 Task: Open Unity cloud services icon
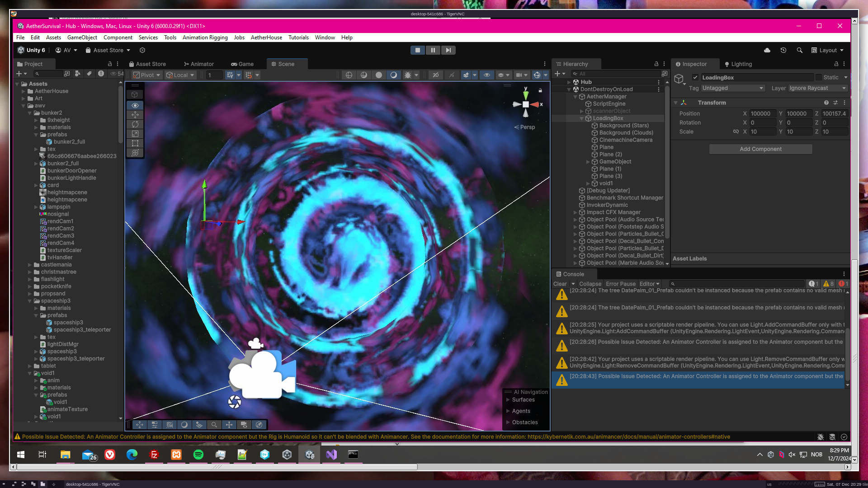click(x=767, y=50)
